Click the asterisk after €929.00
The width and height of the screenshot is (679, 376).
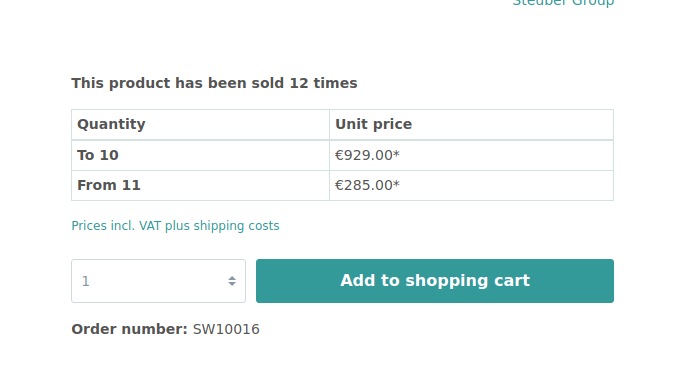pyautogui.click(x=396, y=153)
